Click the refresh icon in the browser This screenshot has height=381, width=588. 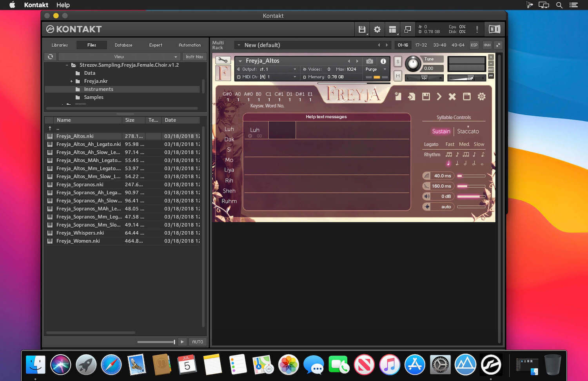point(50,57)
